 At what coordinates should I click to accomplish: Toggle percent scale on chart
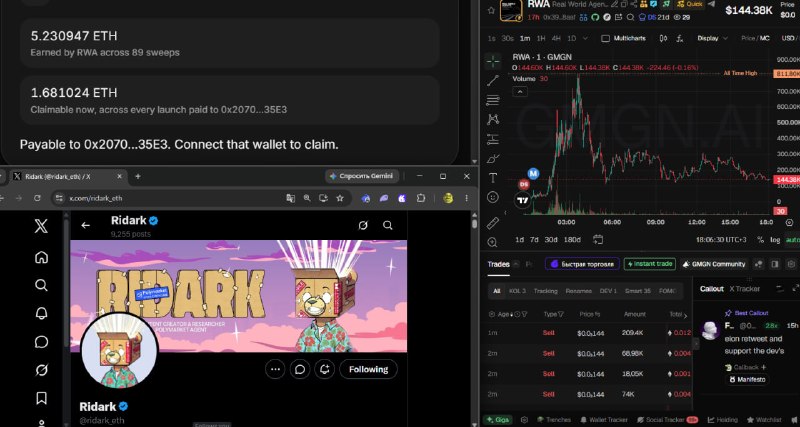[760, 239]
